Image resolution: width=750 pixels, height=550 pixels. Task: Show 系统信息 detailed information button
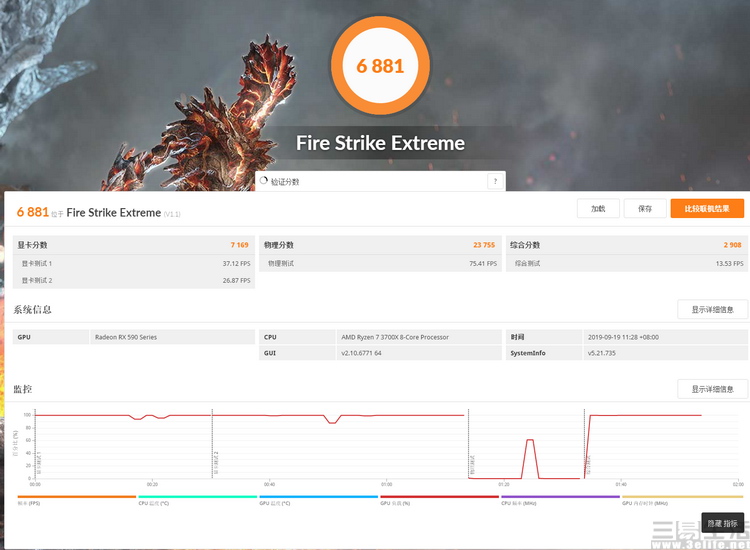pyautogui.click(x=712, y=309)
